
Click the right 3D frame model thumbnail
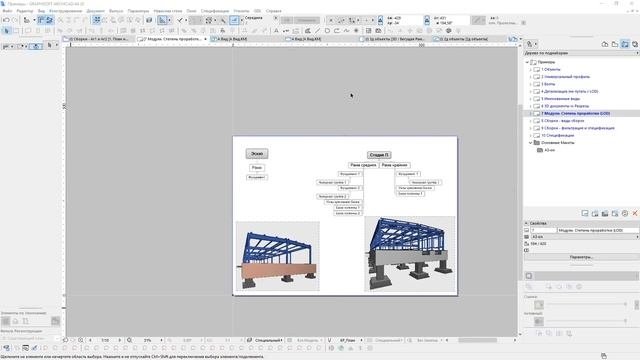click(x=409, y=254)
